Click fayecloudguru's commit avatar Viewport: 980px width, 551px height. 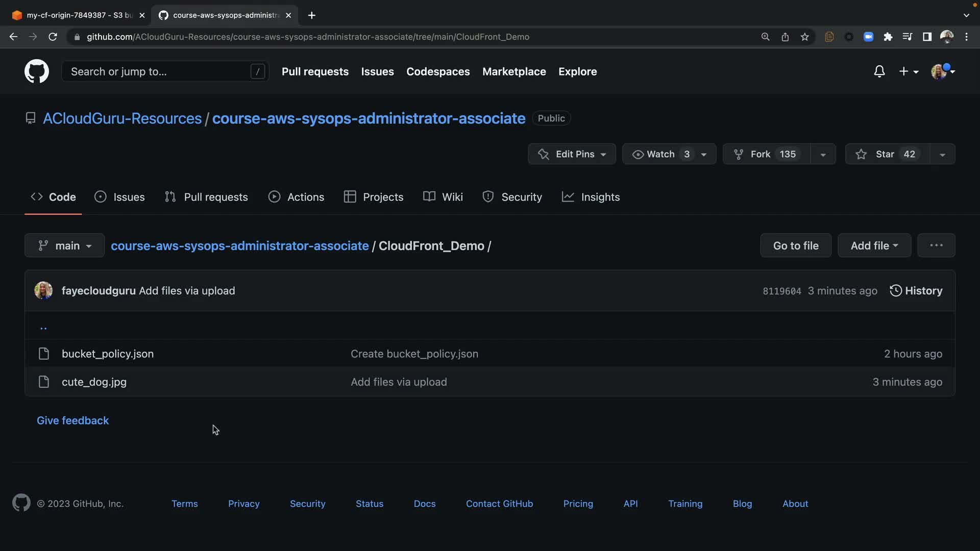pyautogui.click(x=43, y=291)
